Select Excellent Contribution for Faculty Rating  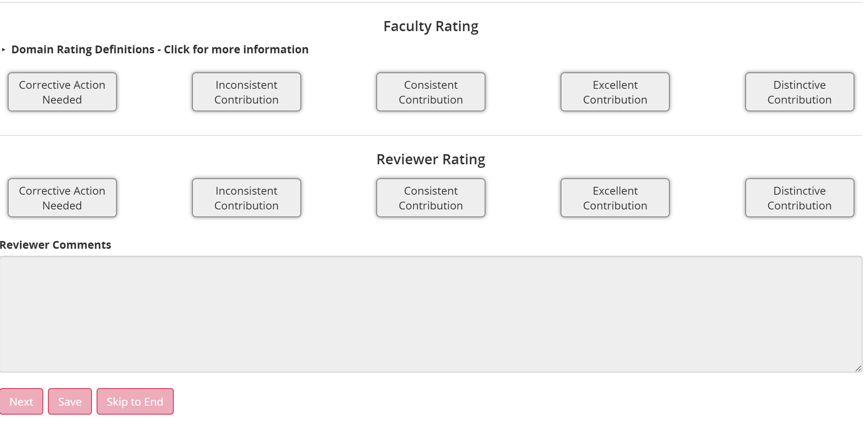615,92
